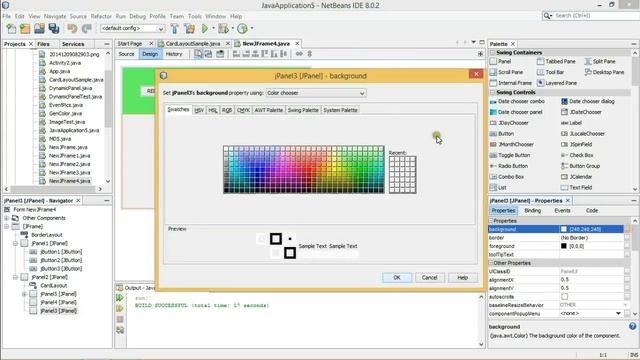Collapse the Other Properties section
Viewport: 640px width, 360px height.
[x=491, y=263]
